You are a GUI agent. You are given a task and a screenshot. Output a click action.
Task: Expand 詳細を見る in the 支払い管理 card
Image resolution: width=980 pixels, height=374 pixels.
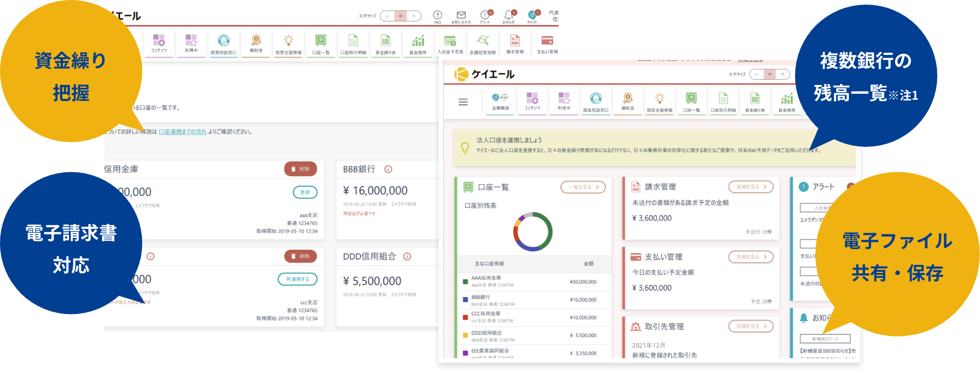(750, 257)
